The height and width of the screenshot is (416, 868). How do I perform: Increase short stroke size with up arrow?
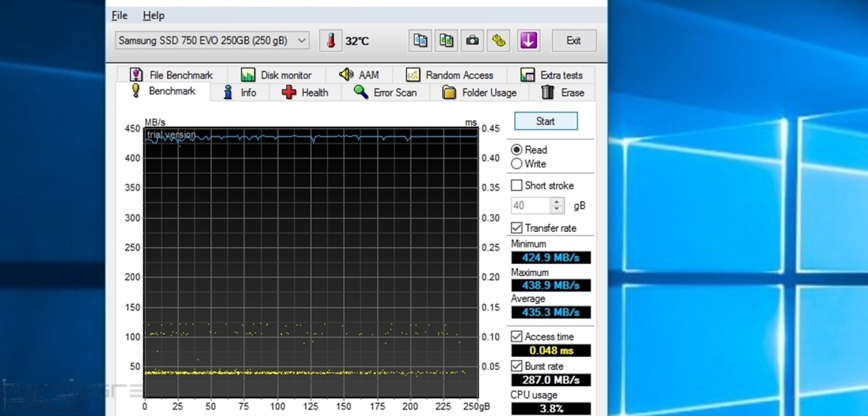(557, 202)
